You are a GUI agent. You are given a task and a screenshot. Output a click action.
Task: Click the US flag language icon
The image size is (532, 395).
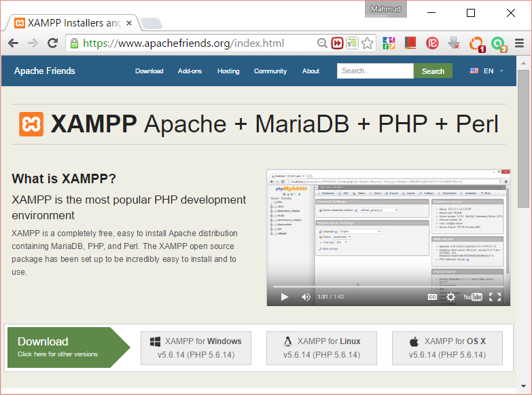tap(474, 71)
